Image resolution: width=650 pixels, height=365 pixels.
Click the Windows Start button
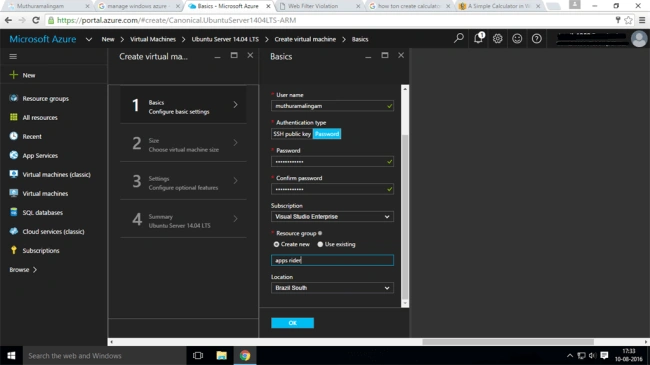(11, 355)
